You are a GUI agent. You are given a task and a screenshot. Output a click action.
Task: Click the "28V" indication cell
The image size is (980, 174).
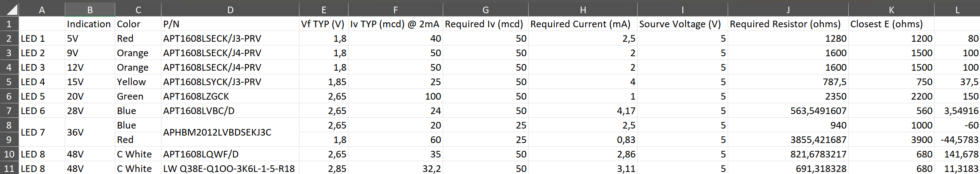coord(90,111)
